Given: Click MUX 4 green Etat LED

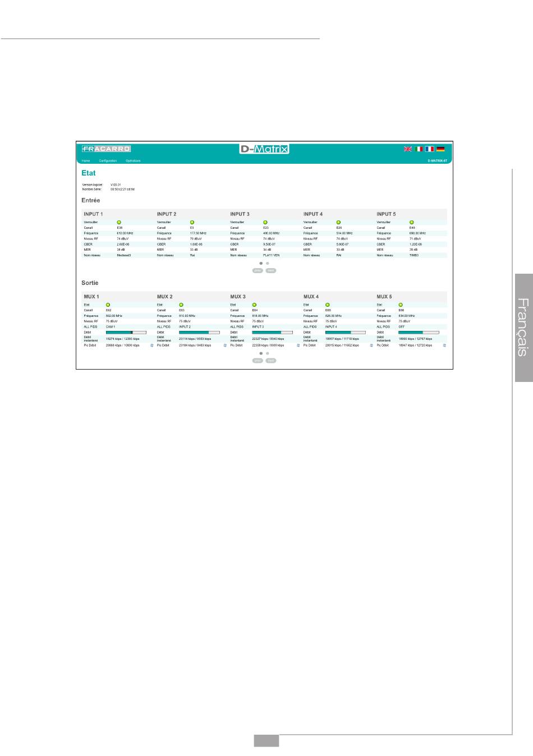Looking at the screenshot, I should coord(328,305).
